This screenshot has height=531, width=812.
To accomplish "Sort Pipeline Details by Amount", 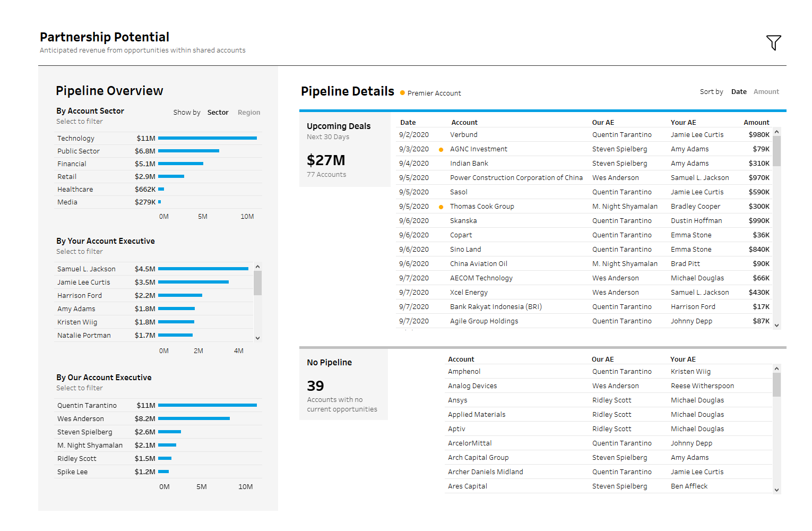I will point(766,91).
